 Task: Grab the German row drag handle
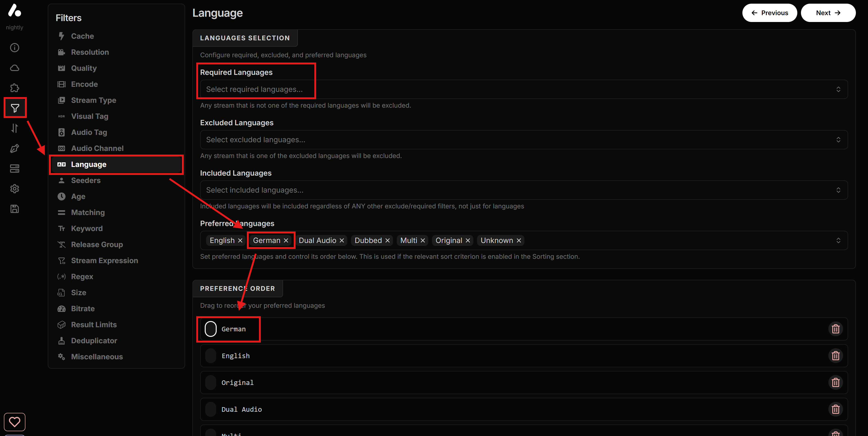(211, 329)
